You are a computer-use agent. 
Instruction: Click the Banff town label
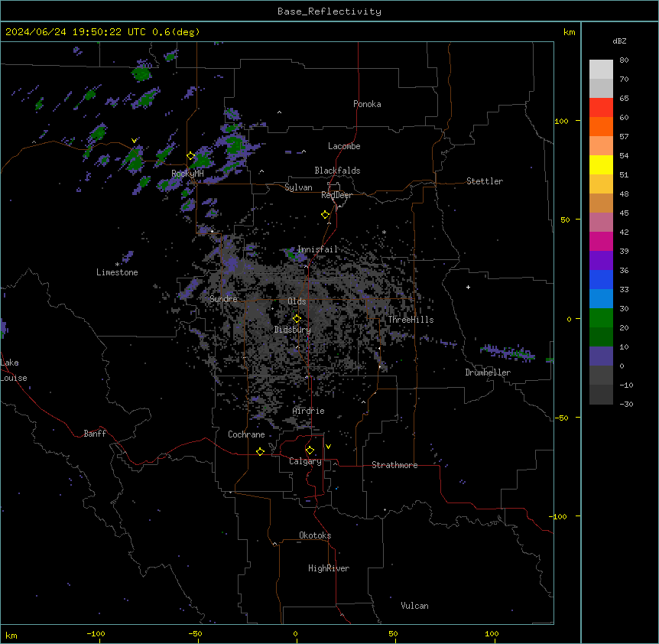95,434
